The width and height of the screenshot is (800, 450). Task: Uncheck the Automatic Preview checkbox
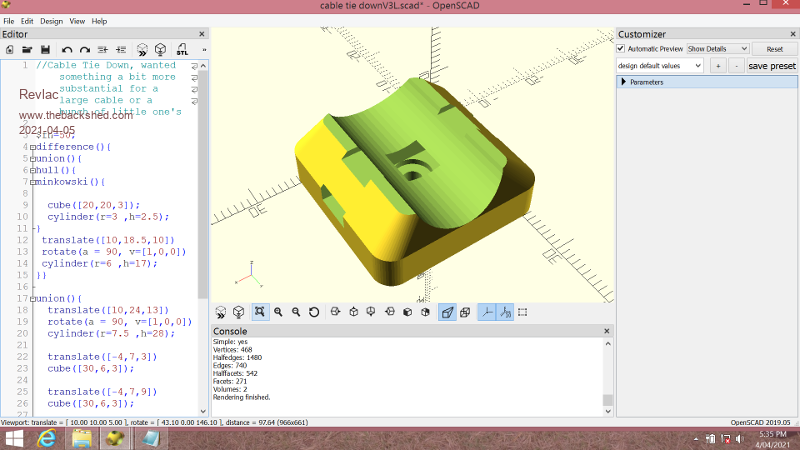point(621,48)
